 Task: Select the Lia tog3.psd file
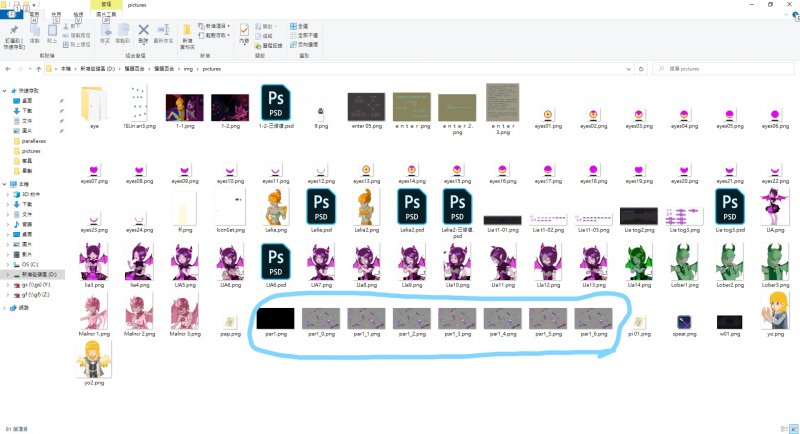click(x=730, y=207)
